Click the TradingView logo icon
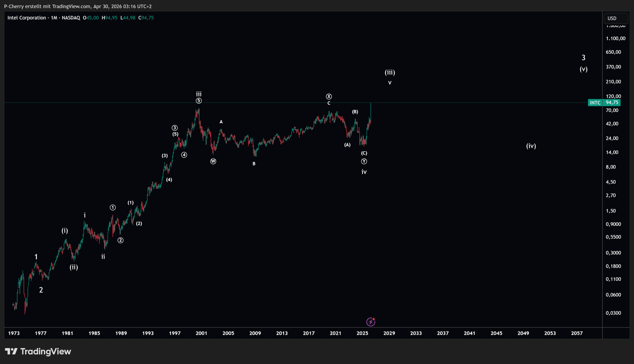Viewport: 634px width, 364px height. click(x=11, y=351)
